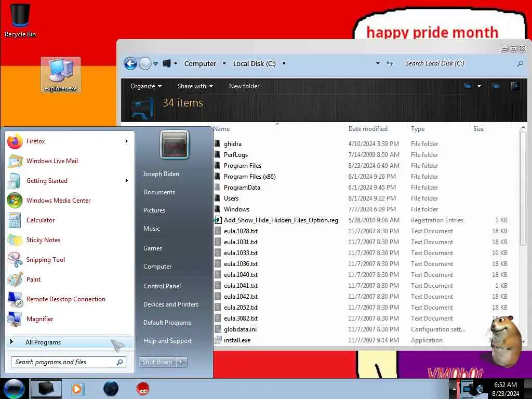Open Default Programs
Viewport: 532px width, 399px height.
click(167, 323)
